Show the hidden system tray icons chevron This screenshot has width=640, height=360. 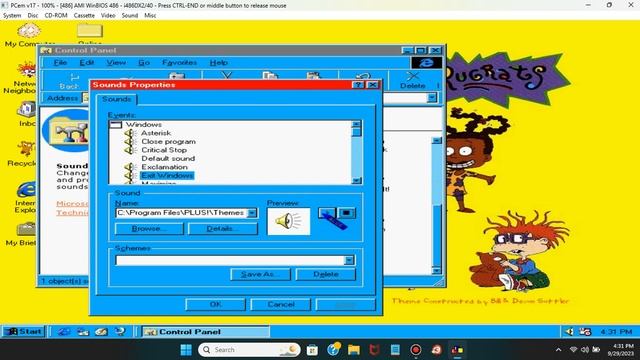pyautogui.click(x=558, y=350)
